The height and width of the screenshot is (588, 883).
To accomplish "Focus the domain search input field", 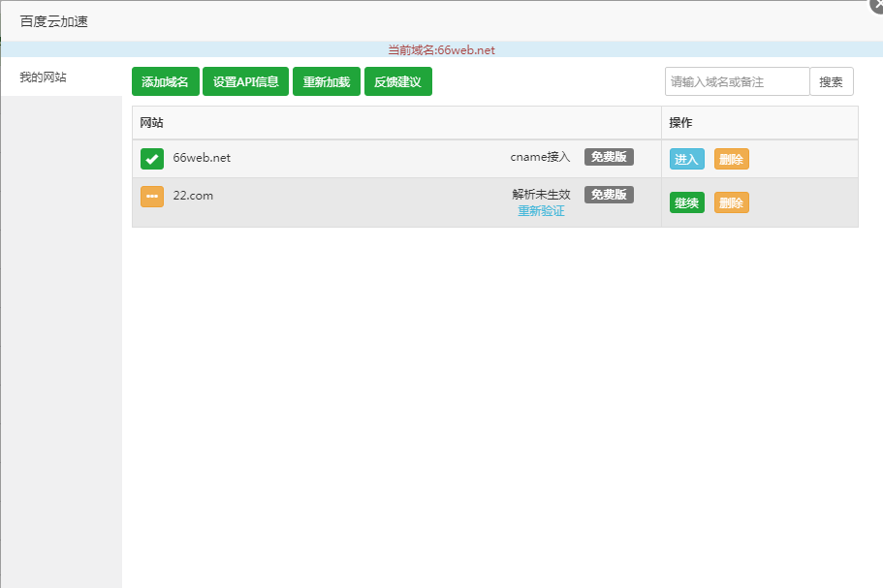I will coord(738,81).
